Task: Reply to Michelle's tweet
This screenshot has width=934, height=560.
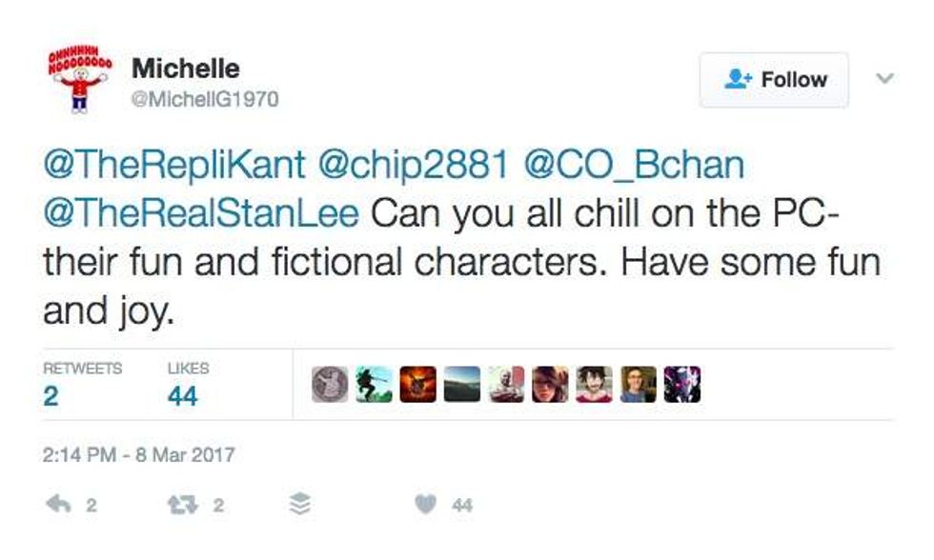Action: [57, 506]
